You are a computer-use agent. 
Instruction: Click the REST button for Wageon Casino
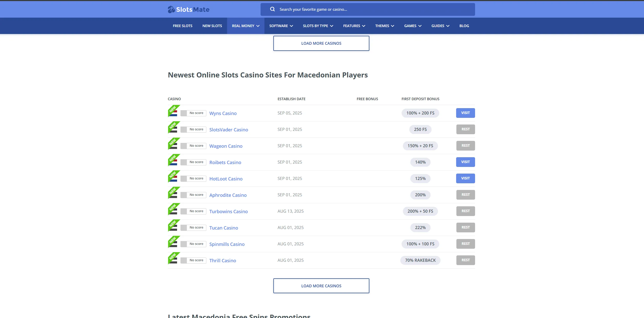[466, 146]
